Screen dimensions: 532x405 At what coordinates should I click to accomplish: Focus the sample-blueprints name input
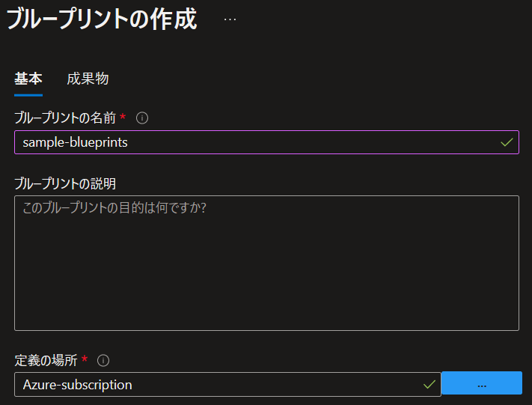coord(266,142)
